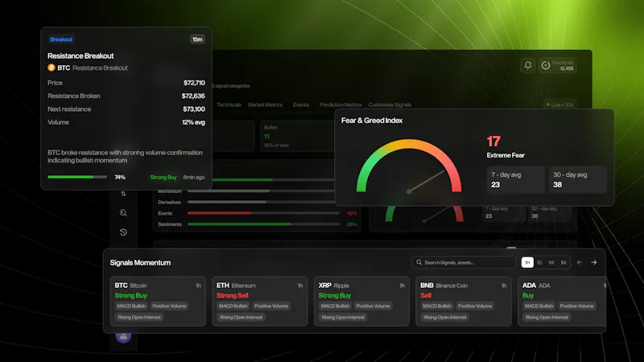
Task: Switch to the Market Metrics tab
Action: (265, 105)
